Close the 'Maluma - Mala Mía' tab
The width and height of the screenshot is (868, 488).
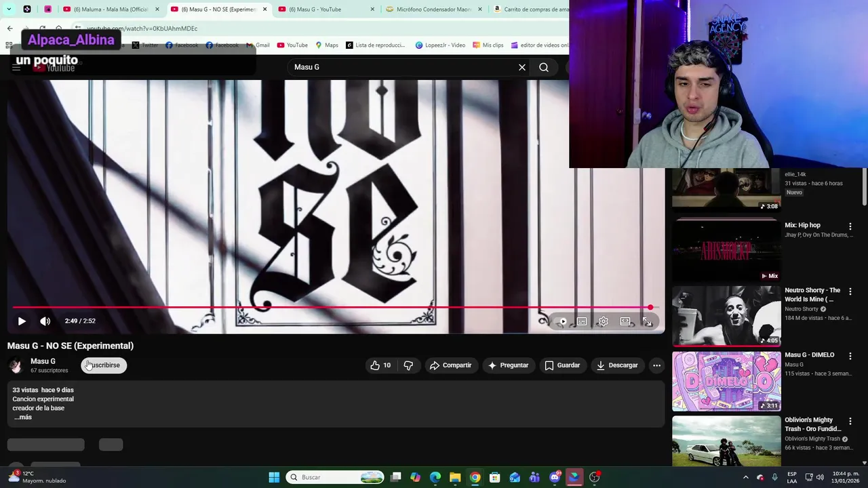click(157, 9)
